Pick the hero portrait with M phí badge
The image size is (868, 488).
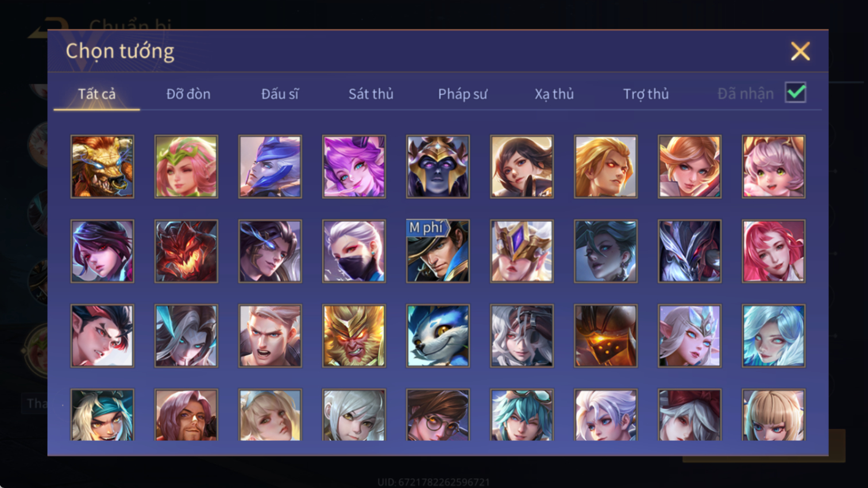point(438,251)
